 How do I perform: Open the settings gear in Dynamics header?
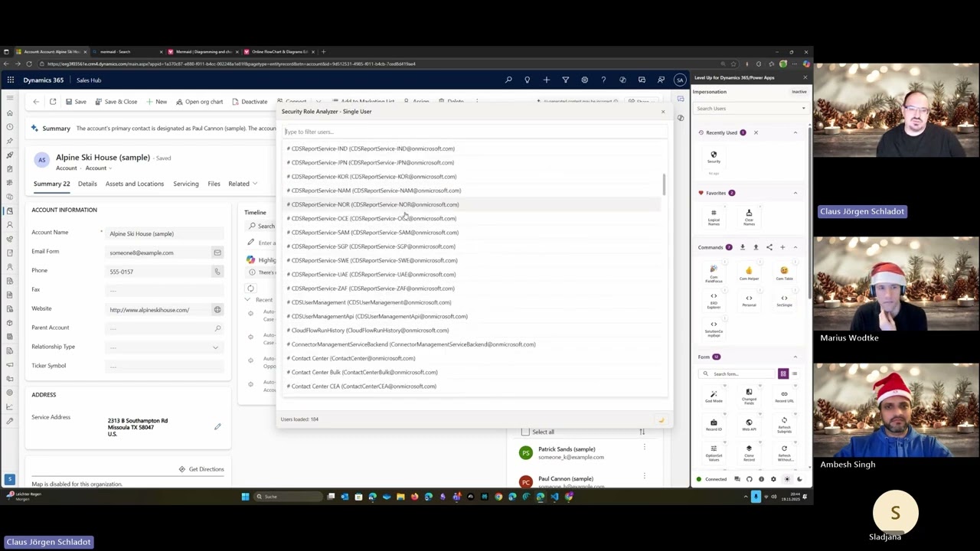584,80
